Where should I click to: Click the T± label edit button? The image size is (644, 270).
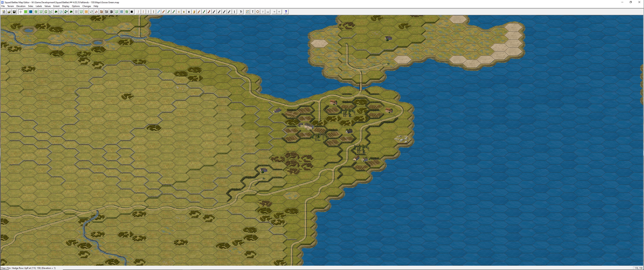coord(241,12)
